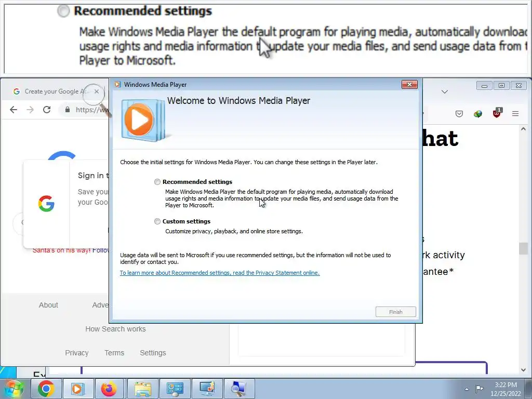Go back in the Chrome window
The height and width of the screenshot is (399, 532).
pyautogui.click(x=14, y=110)
